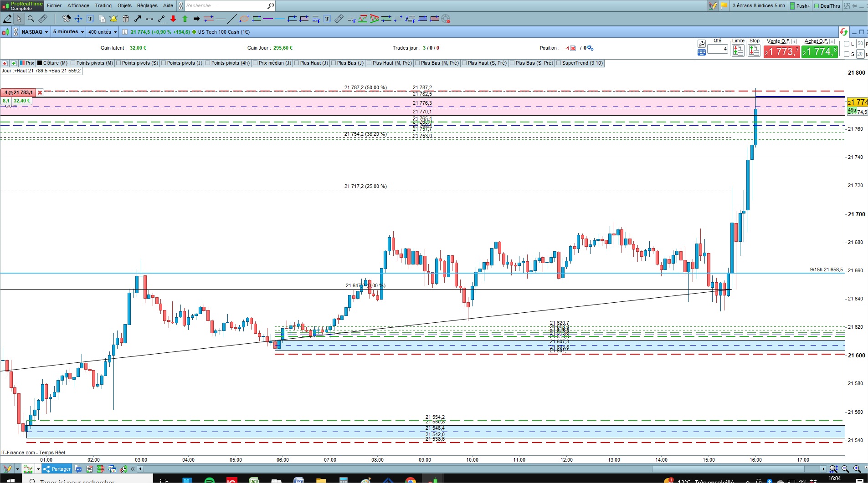The image size is (868, 483).
Task: Select the arrow cursor tool
Action: pyautogui.click(x=19, y=19)
